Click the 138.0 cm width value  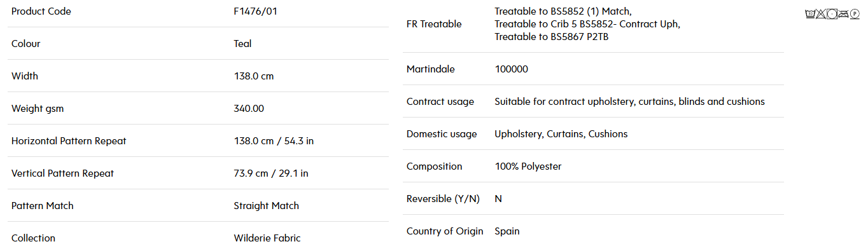[254, 76]
